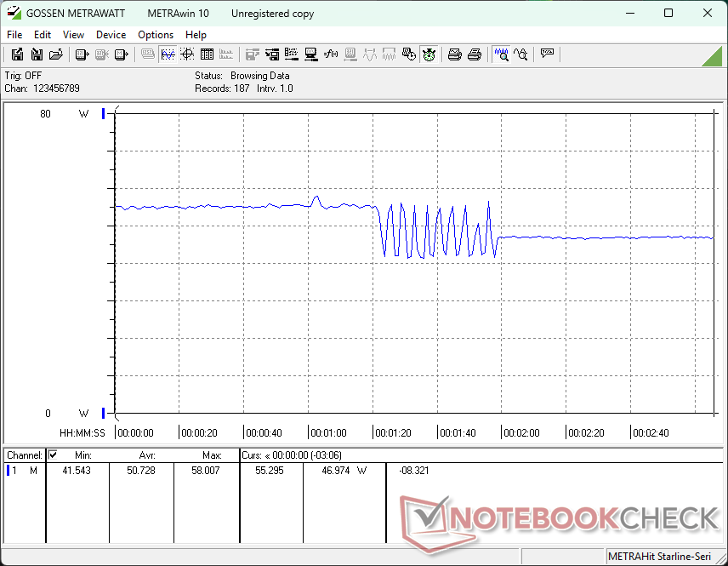Click the Chan: 123456789 label

pyautogui.click(x=43, y=89)
